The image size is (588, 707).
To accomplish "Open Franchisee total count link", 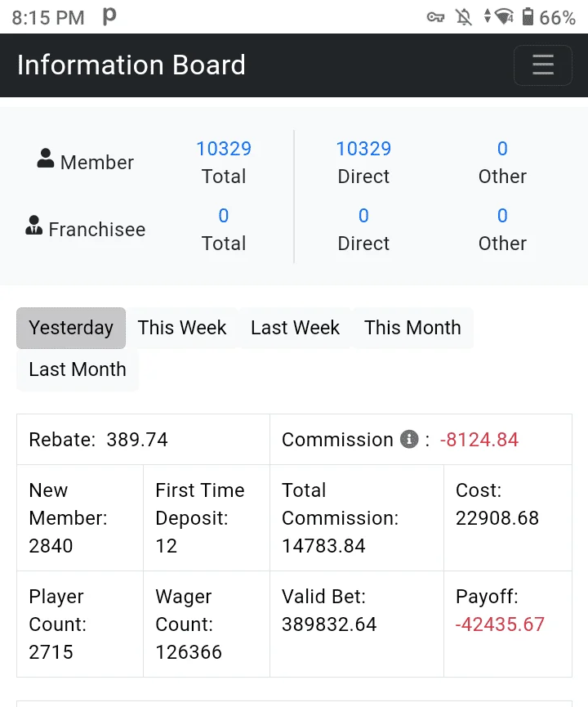I will point(224,216).
